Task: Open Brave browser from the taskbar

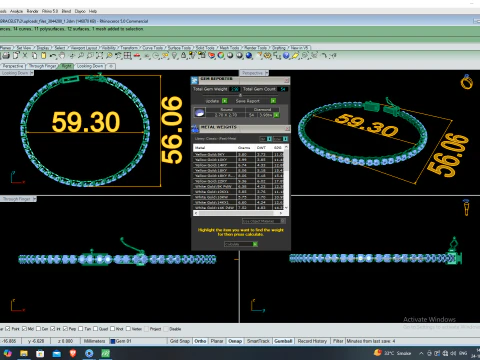Action: point(73,353)
